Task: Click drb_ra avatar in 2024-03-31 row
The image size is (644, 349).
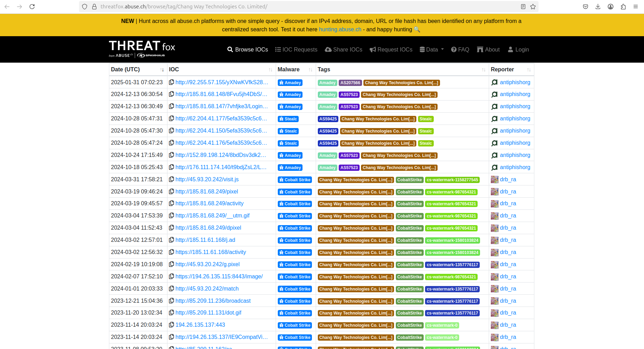Action: point(494,180)
